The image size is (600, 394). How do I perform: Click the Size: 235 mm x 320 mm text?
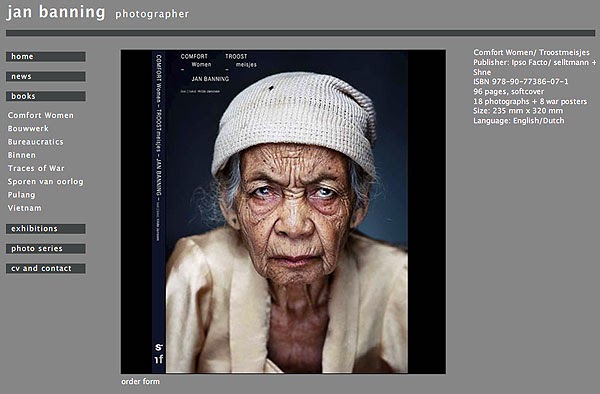518,111
